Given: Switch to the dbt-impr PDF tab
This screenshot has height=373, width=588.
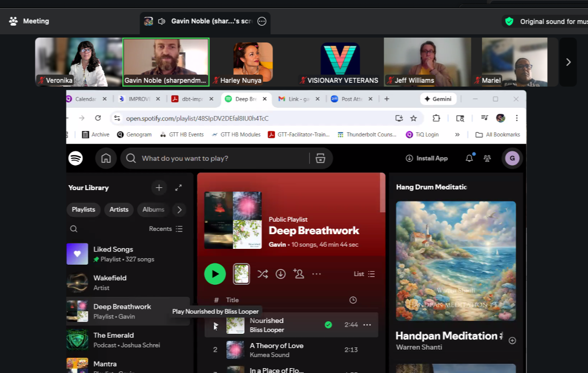Looking at the screenshot, I should coord(192,99).
